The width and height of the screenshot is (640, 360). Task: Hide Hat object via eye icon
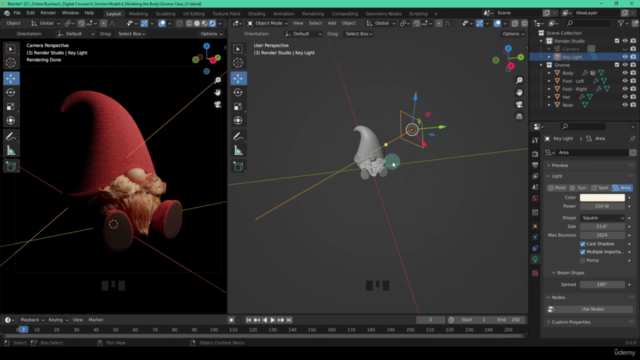(625, 97)
